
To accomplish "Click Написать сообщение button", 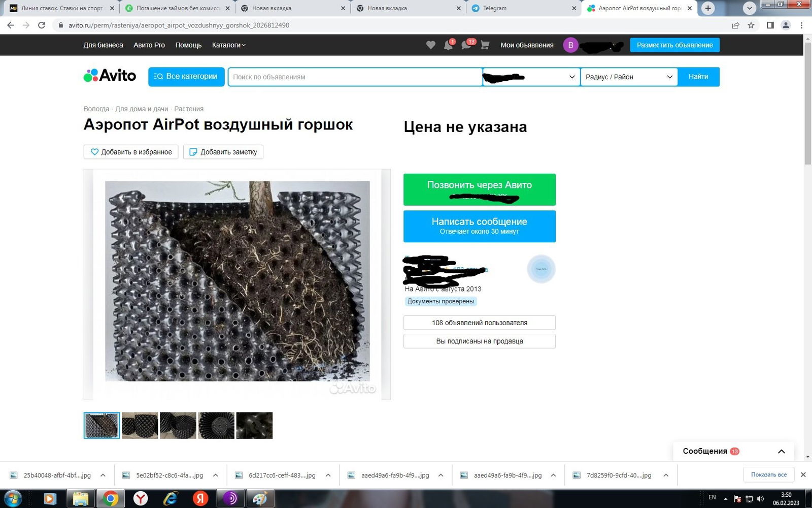I will 480,226.
